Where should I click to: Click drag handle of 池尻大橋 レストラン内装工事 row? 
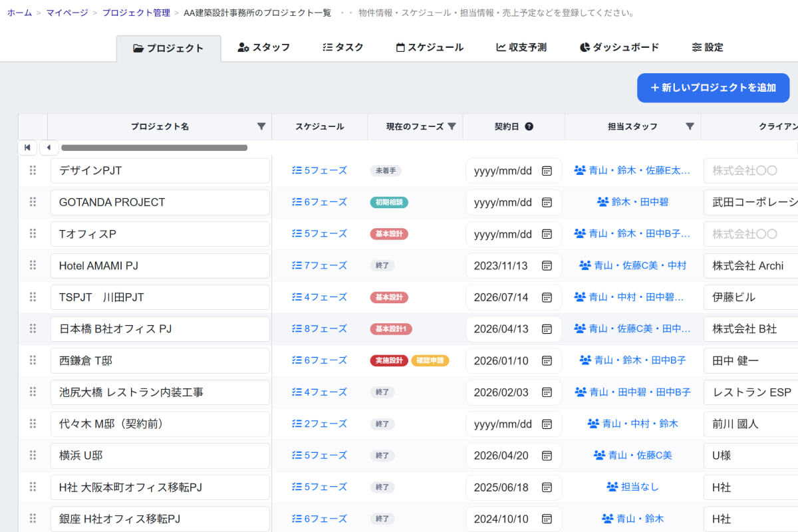[x=33, y=392]
